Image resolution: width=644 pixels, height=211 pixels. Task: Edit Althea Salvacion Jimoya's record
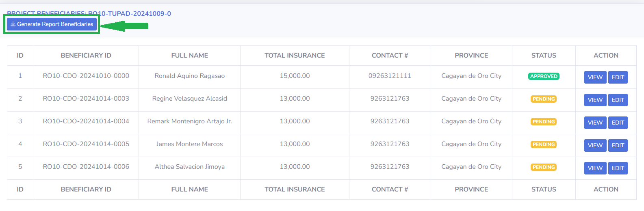pyautogui.click(x=618, y=168)
